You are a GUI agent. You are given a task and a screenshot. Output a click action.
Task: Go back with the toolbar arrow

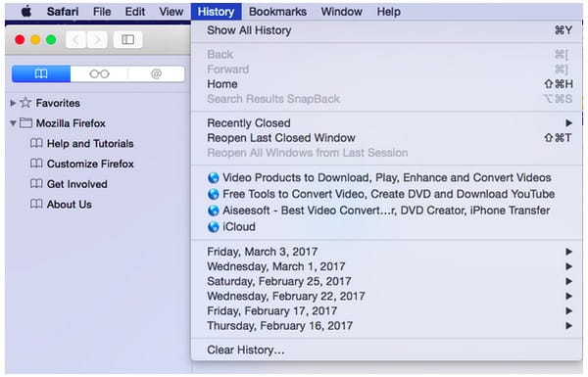pos(76,39)
